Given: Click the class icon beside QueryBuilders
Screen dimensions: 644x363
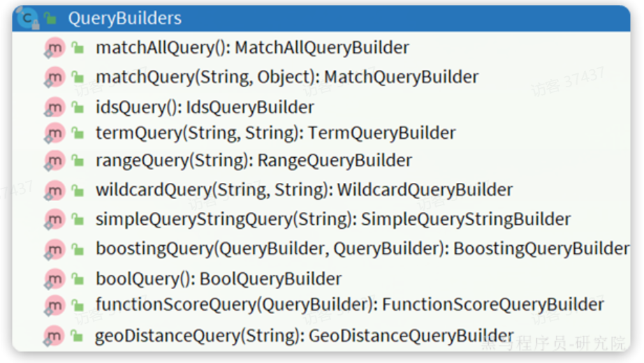Looking at the screenshot, I should pyautogui.click(x=27, y=18).
